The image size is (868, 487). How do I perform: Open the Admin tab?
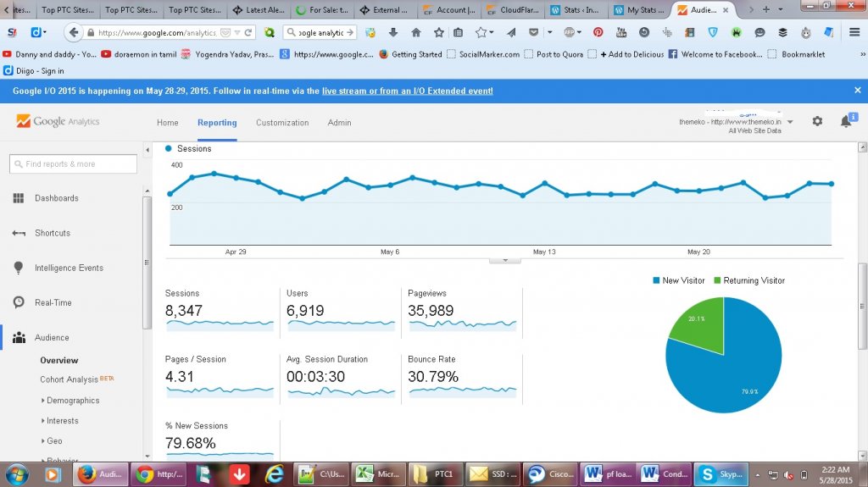click(339, 122)
